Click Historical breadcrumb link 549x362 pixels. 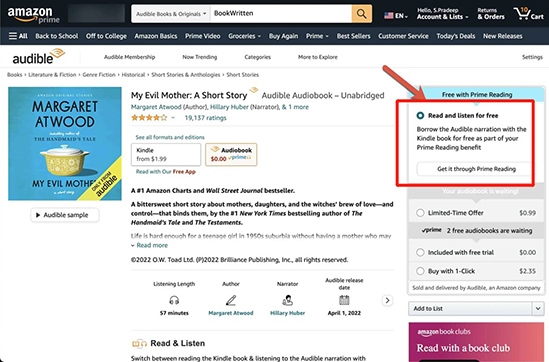(x=133, y=75)
